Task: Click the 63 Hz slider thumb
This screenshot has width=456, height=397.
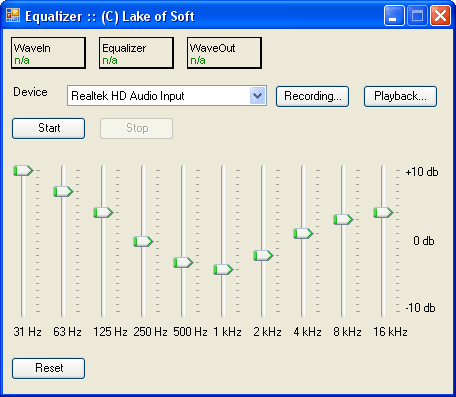Action: tap(63, 192)
